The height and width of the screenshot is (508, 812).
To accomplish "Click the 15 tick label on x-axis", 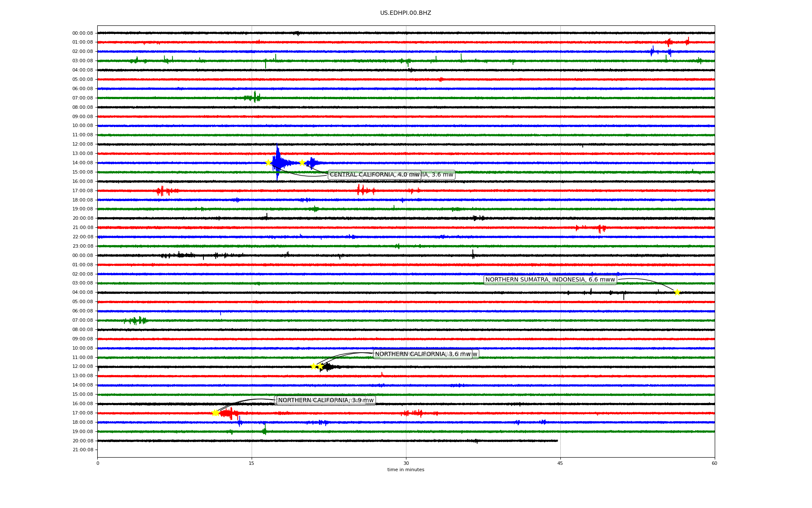I will (252, 463).
